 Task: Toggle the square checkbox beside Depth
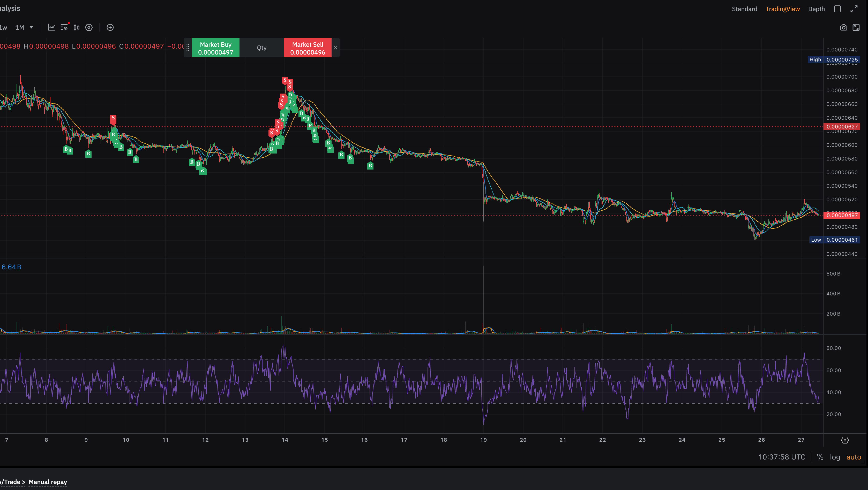(837, 9)
